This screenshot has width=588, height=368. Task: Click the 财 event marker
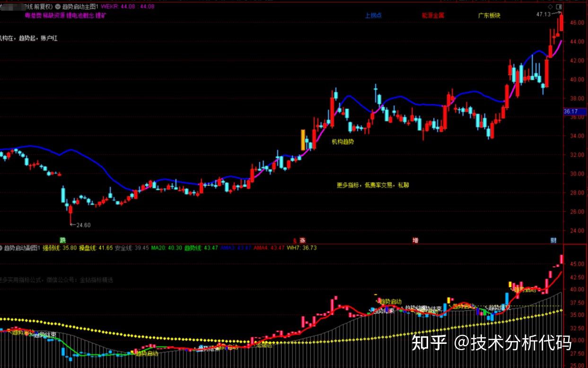click(553, 240)
